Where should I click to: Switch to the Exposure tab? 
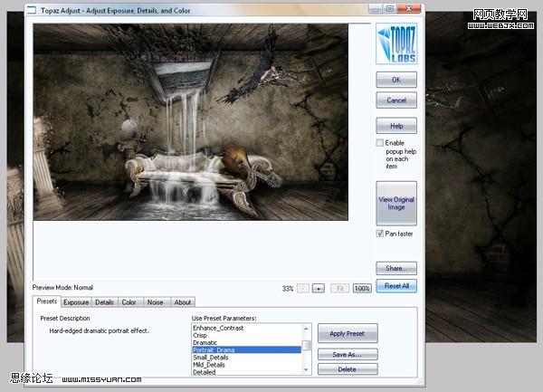point(76,302)
